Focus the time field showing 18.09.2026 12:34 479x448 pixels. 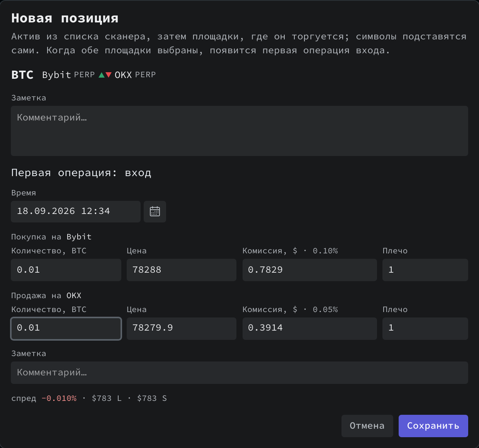click(x=76, y=212)
